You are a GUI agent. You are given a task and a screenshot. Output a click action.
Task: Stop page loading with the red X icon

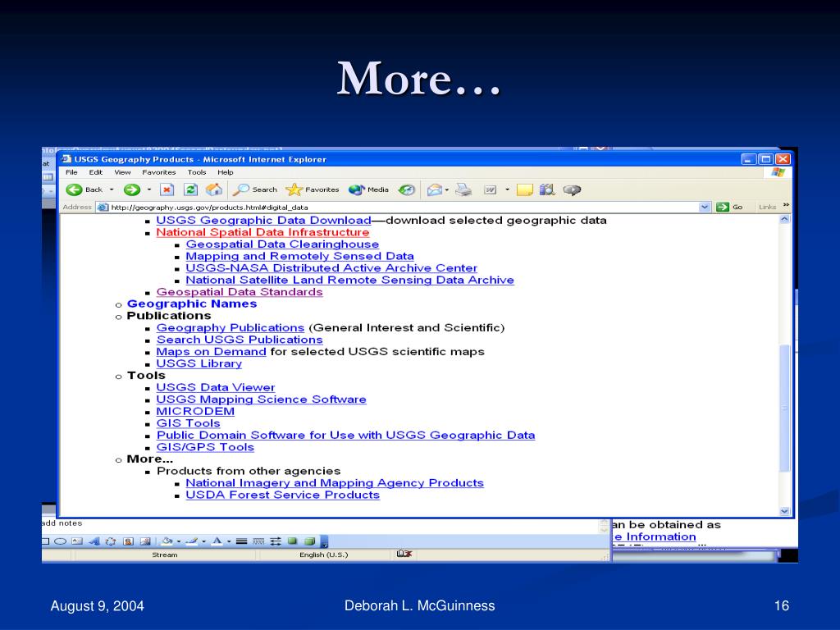tap(167, 189)
